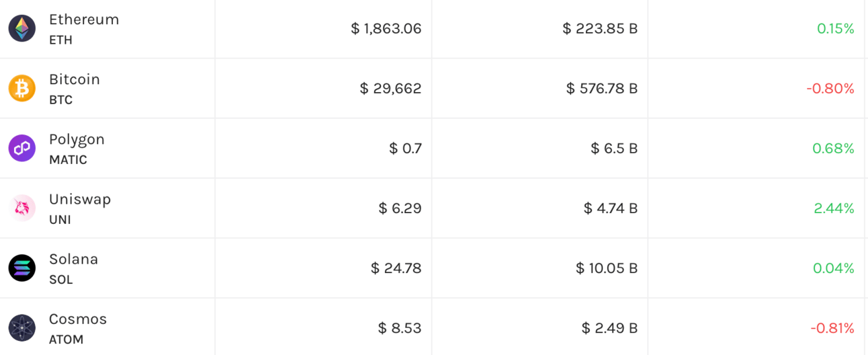Screen dimensions: 868x355
Task: Click the Cosmos atom logo icon
Action: (x=22, y=327)
